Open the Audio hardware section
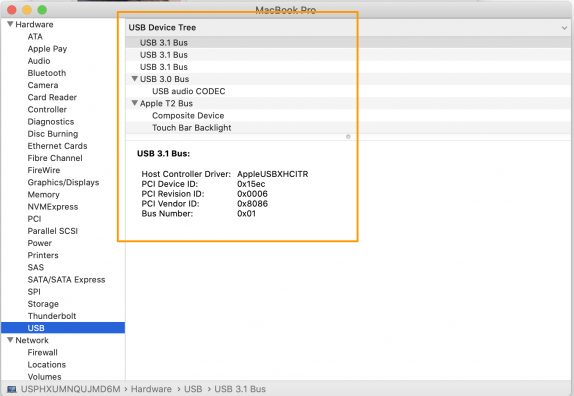Viewport: 574px width, 396px height. click(x=39, y=61)
